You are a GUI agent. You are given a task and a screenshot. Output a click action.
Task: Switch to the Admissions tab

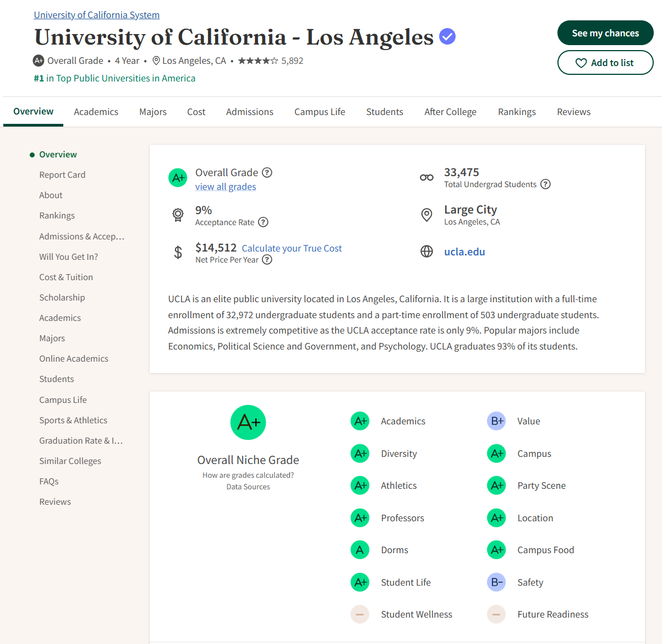(x=250, y=112)
